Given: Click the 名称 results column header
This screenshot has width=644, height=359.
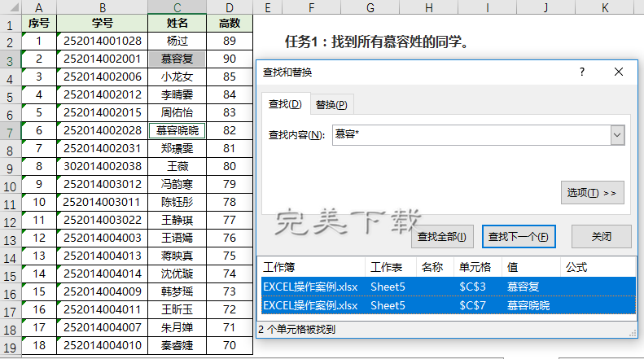Looking at the screenshot, I should coord(436,267).
